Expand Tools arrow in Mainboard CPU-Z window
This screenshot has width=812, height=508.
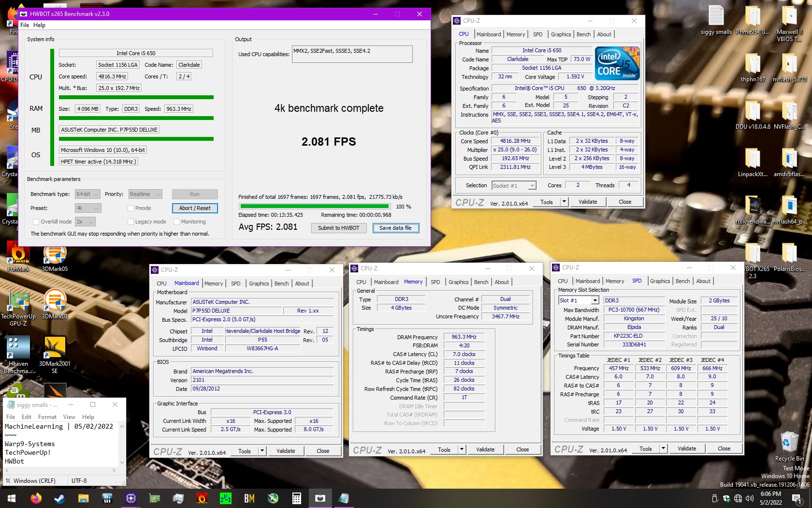pos(262,451)
